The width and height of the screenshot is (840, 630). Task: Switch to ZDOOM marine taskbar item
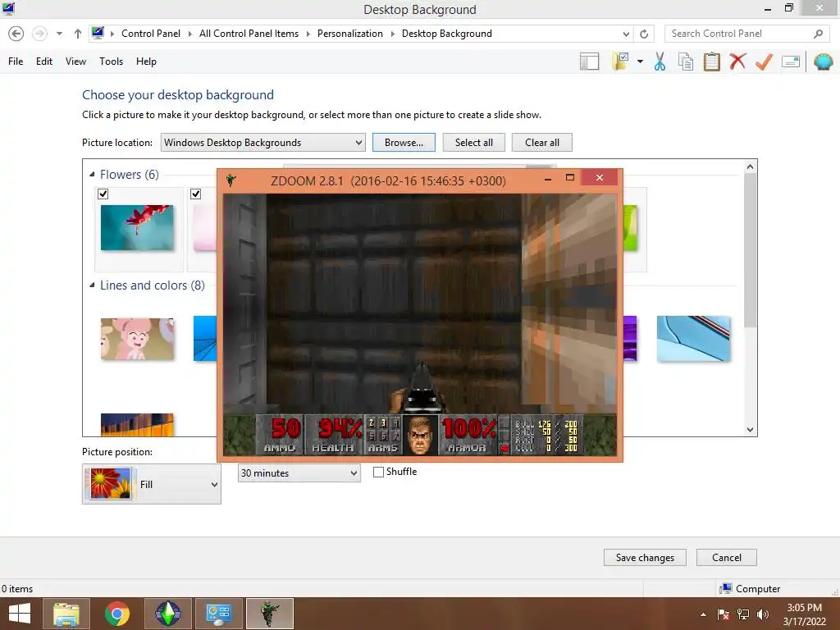point(269,614)
